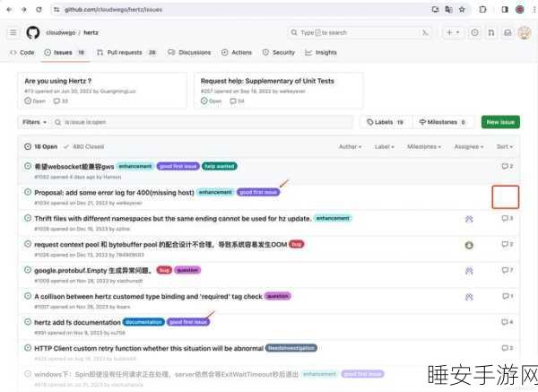Select the browser address bar URL
This screenshot has height=392, width=538.
coord(113,10)
